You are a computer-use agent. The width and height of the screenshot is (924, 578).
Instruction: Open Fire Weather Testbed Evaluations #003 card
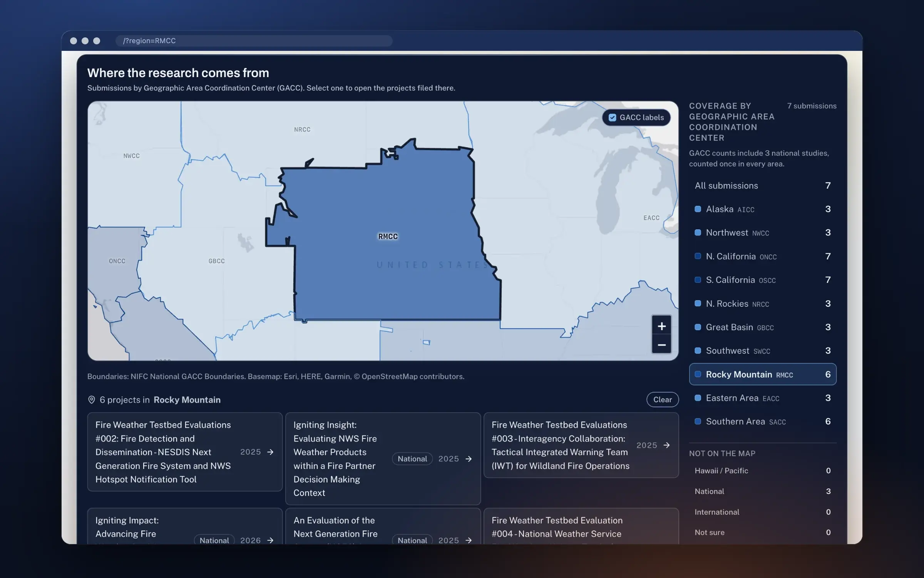[581, 445]
